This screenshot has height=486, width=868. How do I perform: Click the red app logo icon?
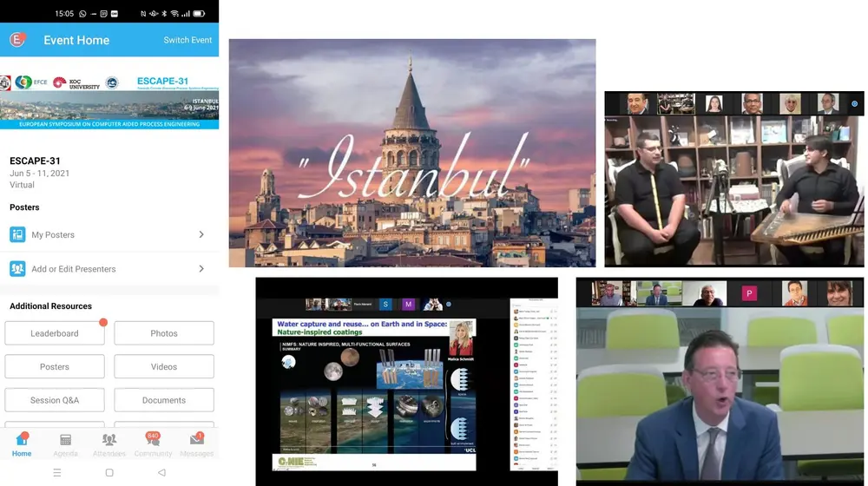point(18,39)
